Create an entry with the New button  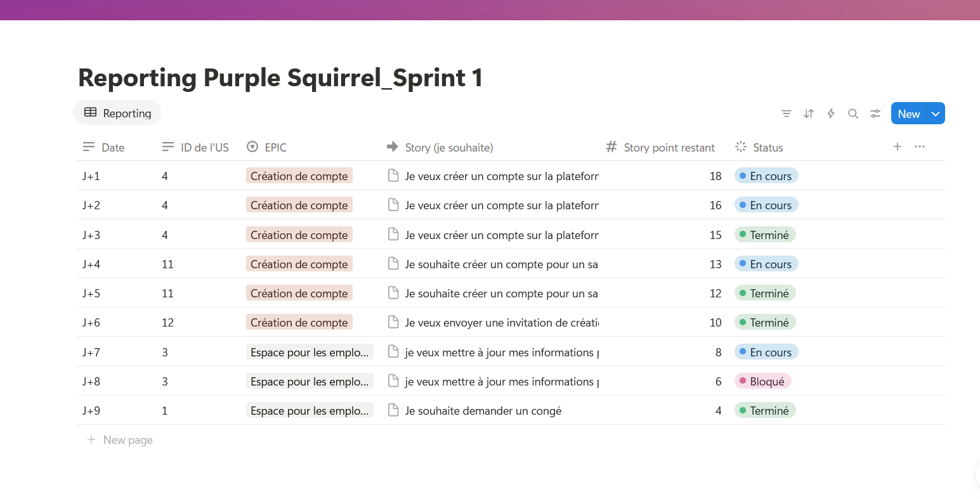(x=908, y=113)
